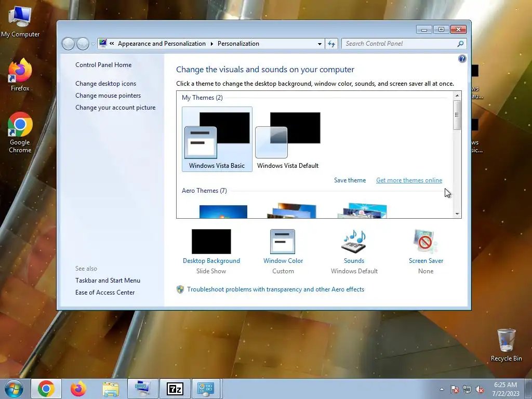The image size is (532, 399).
Task: Open recent pages dropdown near Back
Action: pos(93,44)
